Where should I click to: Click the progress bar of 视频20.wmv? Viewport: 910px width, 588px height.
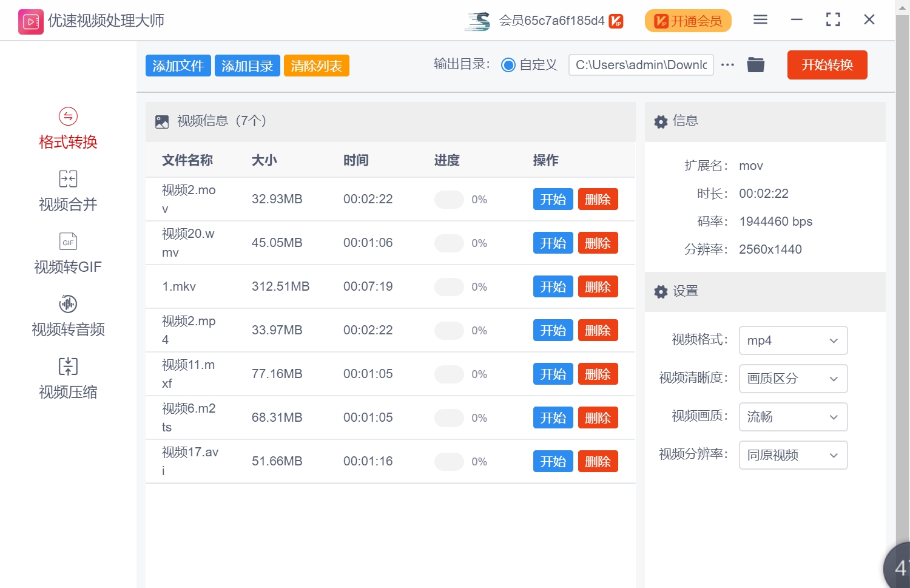pos(449,243)
